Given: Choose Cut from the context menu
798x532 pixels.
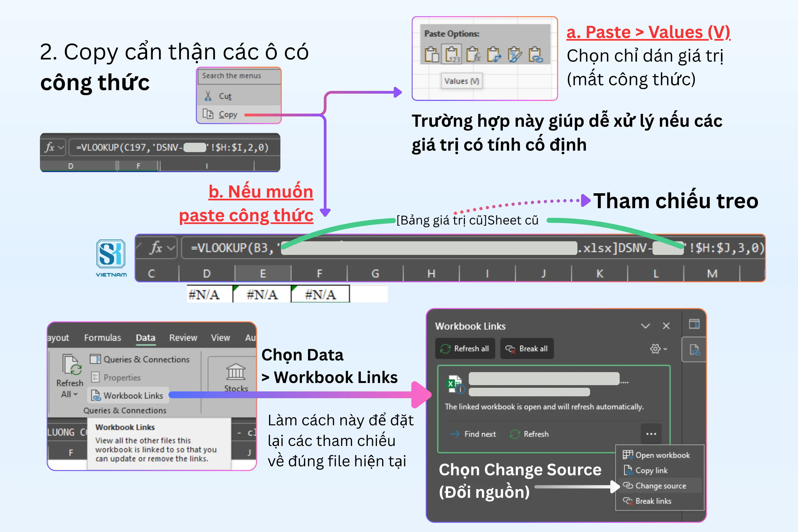Looking at the screenshot, I should pos(239,96).
